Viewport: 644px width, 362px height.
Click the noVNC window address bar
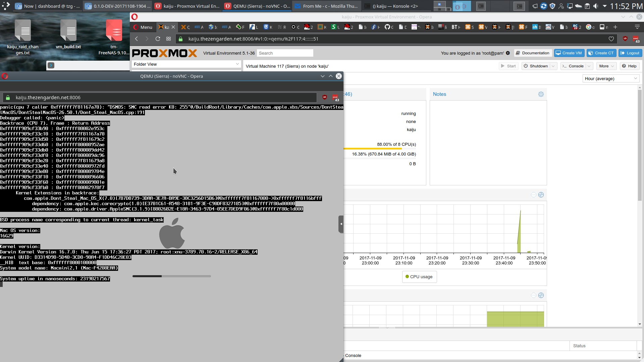pyautogui.click(x=160, y=98)
